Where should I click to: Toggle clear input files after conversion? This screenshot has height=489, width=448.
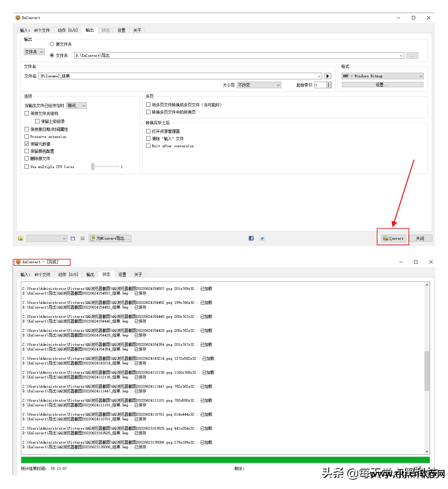click(x=148, y=139)
